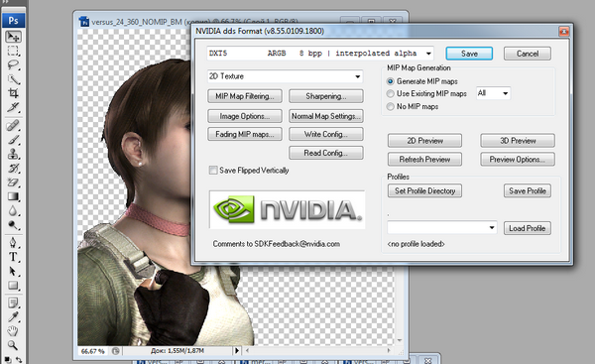Open the MIP map count All dropdown
Image resolution: width=595 pixels, height=364 pixels.
tap(493, 93)
